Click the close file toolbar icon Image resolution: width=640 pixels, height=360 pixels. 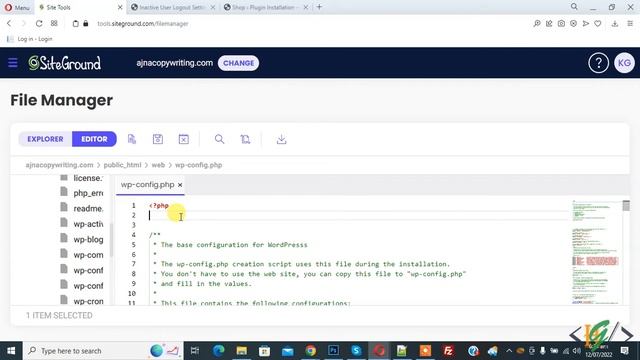pyautogui.click(x=184, y=139)
